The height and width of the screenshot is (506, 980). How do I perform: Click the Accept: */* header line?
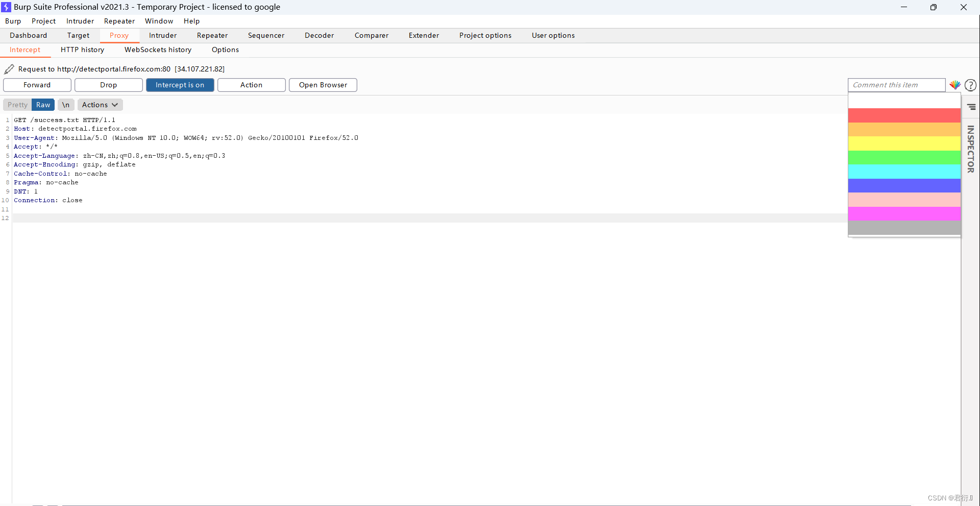coord(36,147)
